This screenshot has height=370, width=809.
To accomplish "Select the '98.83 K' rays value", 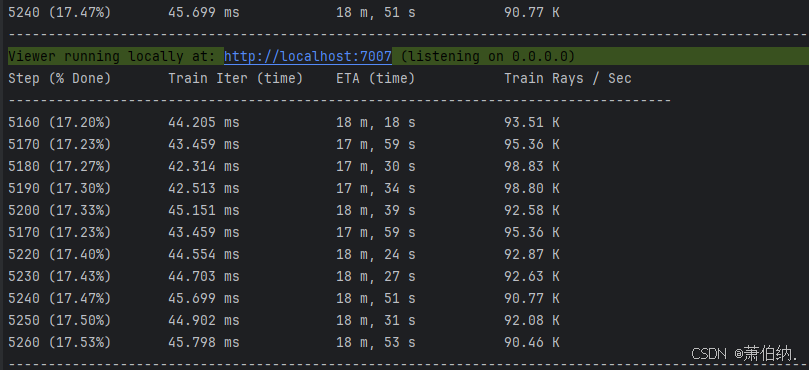I will tap(532, 167).
